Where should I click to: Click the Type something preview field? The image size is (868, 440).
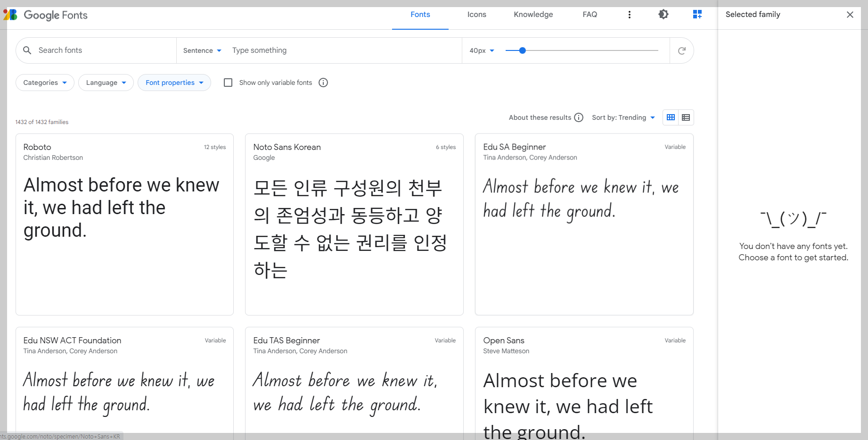point(344,50)
